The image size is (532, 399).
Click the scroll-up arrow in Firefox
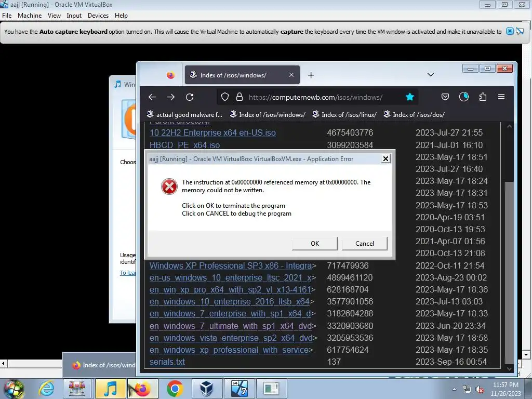(509, 126)
